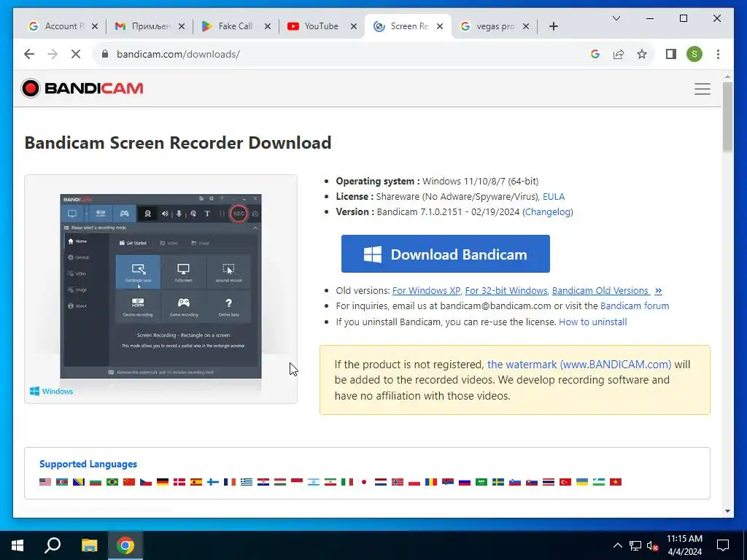The width and height of the screenshot is (747, 560).
Task: Open the watermark (www.BANDICAM.com) link
Action: (579, 365)
